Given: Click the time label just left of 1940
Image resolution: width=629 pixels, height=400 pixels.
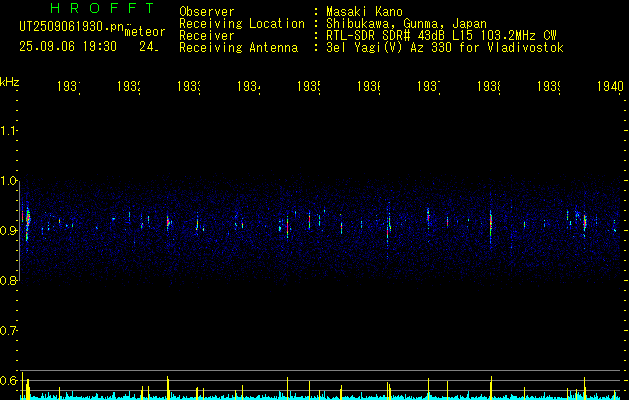Looking at the screenshot, I should pos(549,86).
